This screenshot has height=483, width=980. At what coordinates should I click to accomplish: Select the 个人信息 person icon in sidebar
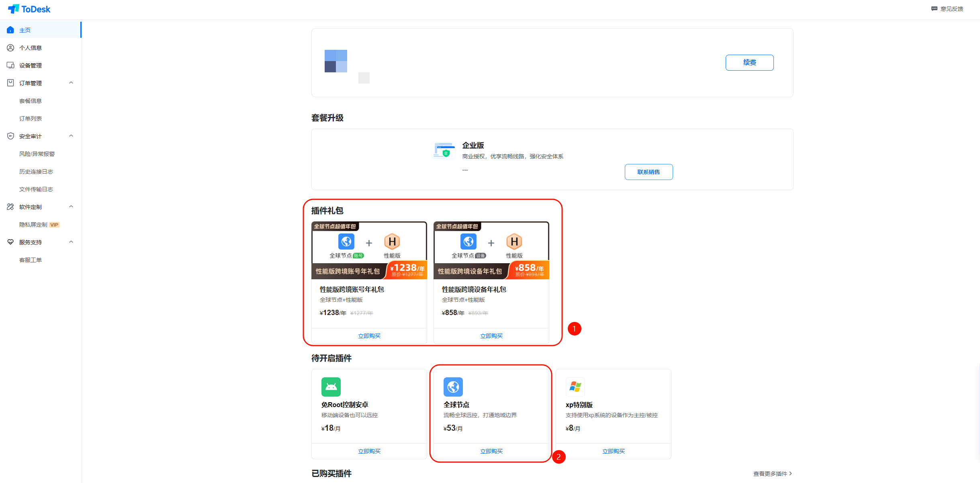click(x=10, y=47)
